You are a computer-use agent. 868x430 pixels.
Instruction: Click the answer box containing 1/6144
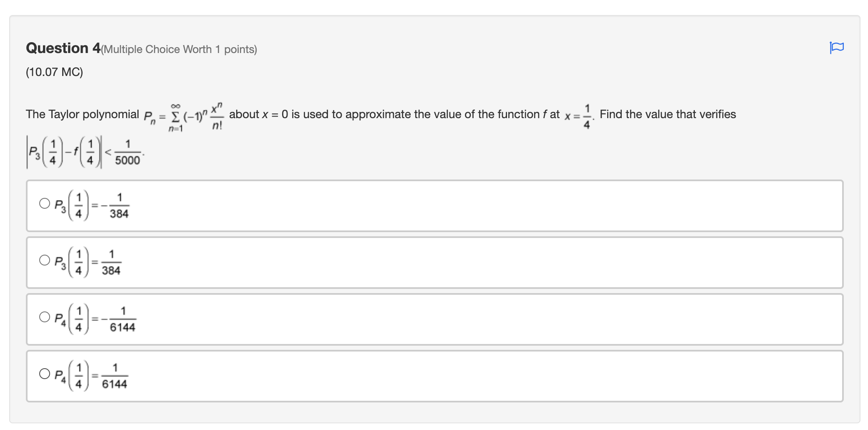(292, 376)
